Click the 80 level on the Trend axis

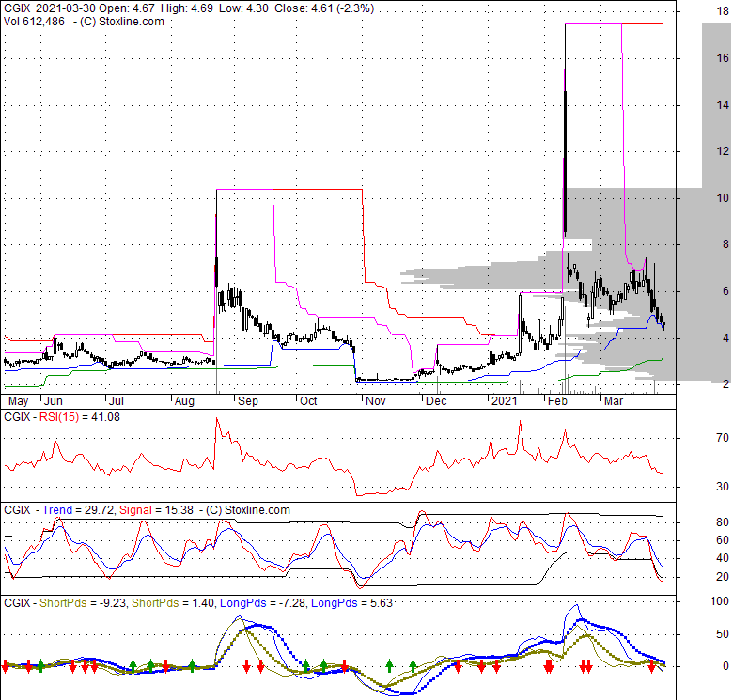click(723, 522)
